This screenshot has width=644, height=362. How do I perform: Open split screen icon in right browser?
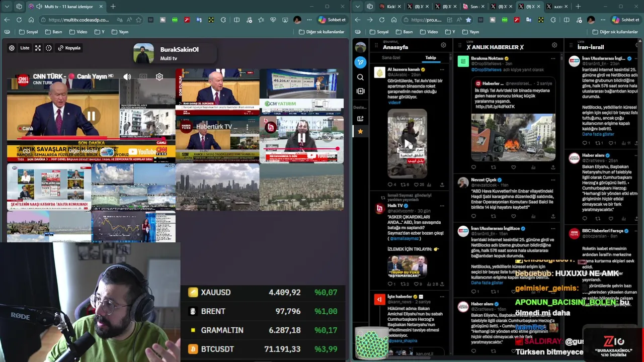pos(567,20)
